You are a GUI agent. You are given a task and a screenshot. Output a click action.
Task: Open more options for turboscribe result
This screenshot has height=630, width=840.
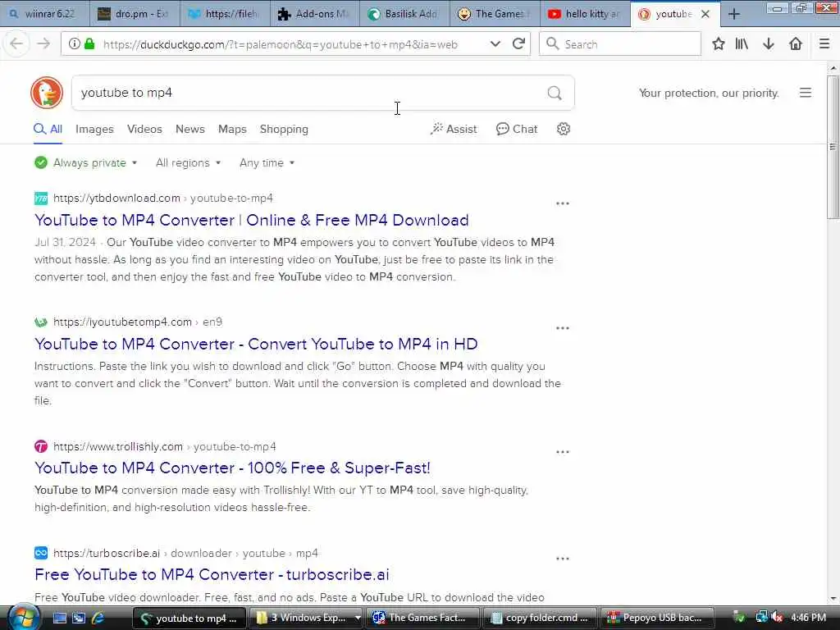563,559
